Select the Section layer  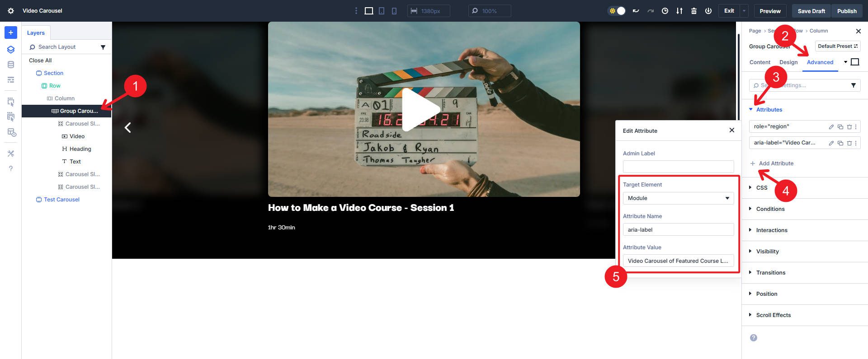coord(53,73)
